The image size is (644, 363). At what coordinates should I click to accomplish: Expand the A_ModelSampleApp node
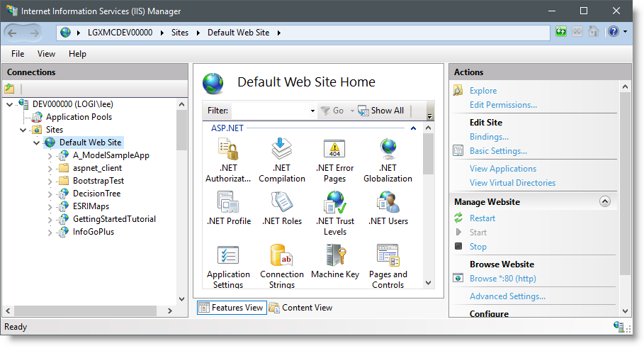point(50,156)
